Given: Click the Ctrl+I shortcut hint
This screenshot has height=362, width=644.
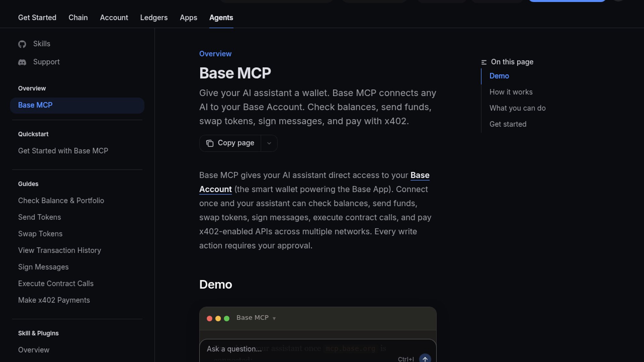Looking at the screenshot, I should tap(406, 359).
